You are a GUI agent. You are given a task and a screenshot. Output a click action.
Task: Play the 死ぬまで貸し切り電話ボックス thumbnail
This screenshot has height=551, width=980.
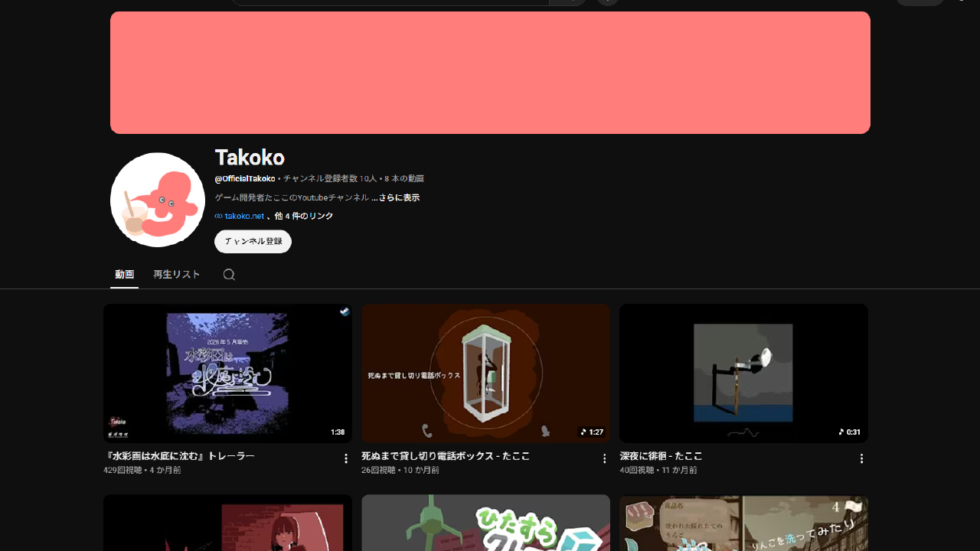click(x=485, y=373)
